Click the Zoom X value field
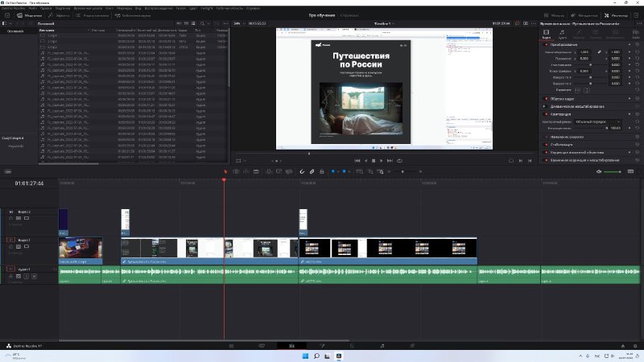Viewport: 644px width, 362px height. tap(585, 52)
